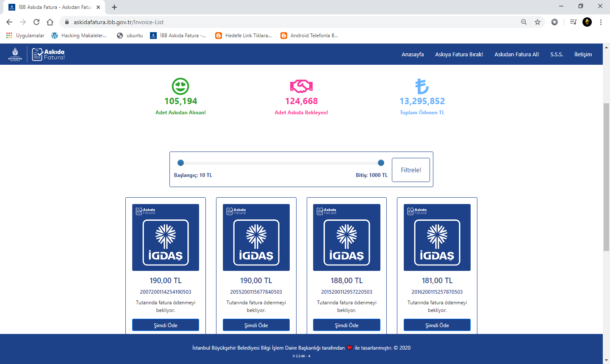Open Hacking Makaleler bookmark

[79, 36]
